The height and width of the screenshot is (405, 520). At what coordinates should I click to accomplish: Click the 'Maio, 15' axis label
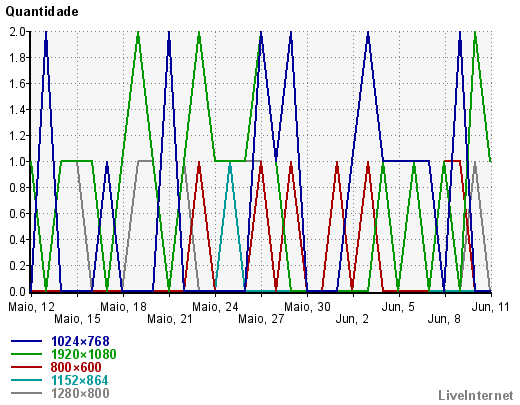77,319
